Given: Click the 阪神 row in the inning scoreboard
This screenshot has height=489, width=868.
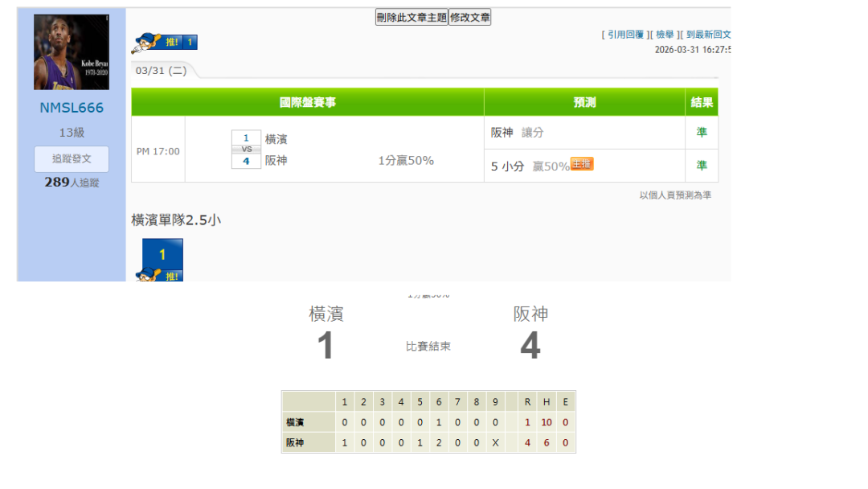Looking at the screenshot, I should [x=296, y=442].
